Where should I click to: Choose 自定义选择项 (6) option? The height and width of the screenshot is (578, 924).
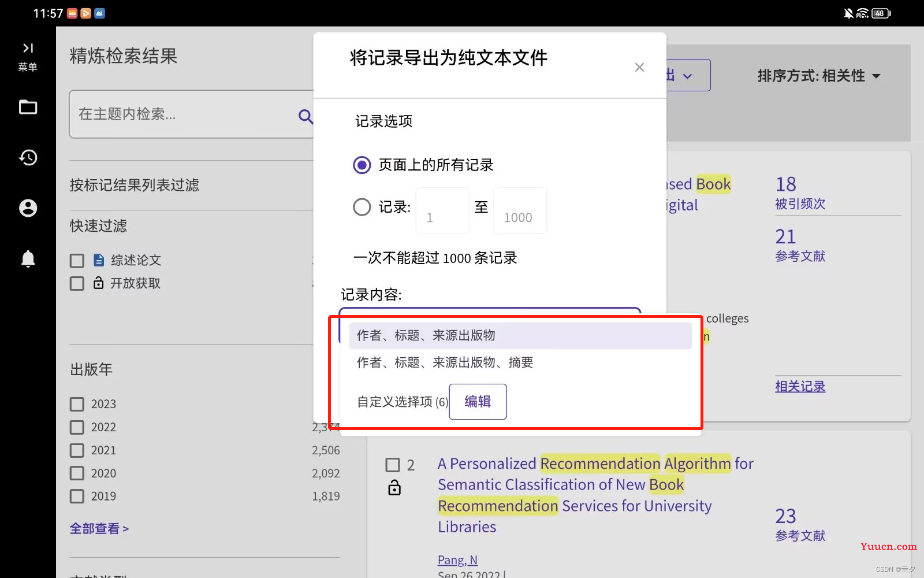402,402
